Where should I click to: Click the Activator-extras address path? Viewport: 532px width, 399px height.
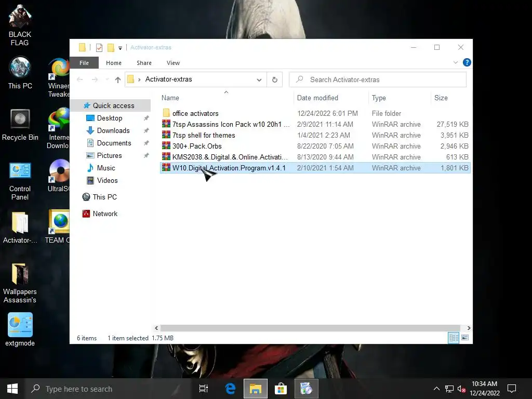tap(169, 79)
